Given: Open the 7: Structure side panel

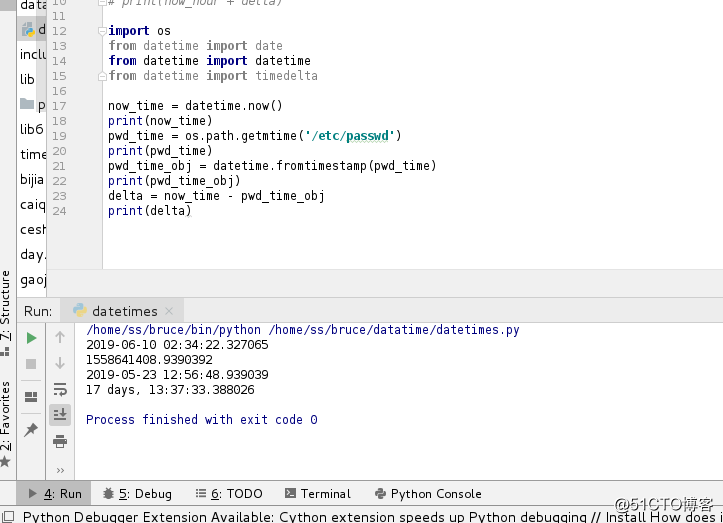Looking at the screenshot, I should tap(6, 312).
